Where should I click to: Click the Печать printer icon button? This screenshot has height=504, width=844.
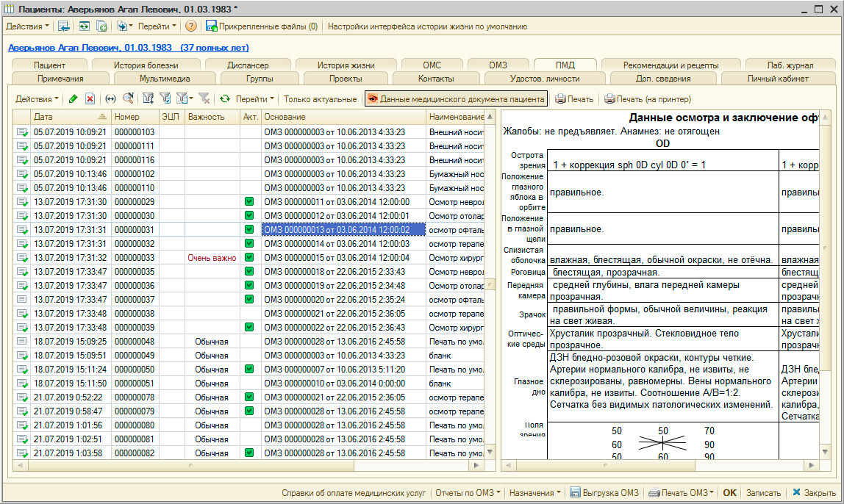click(x=573, y=98)
